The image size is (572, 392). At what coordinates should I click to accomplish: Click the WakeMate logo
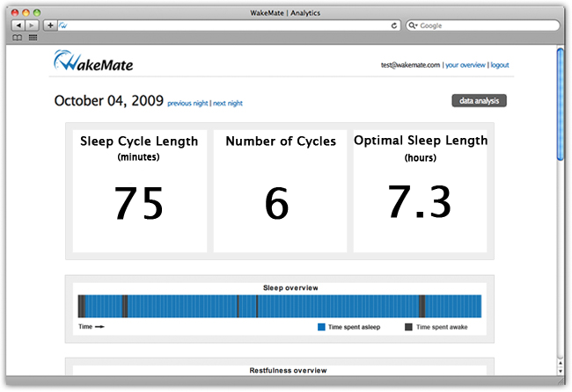[x=93, y=62]
